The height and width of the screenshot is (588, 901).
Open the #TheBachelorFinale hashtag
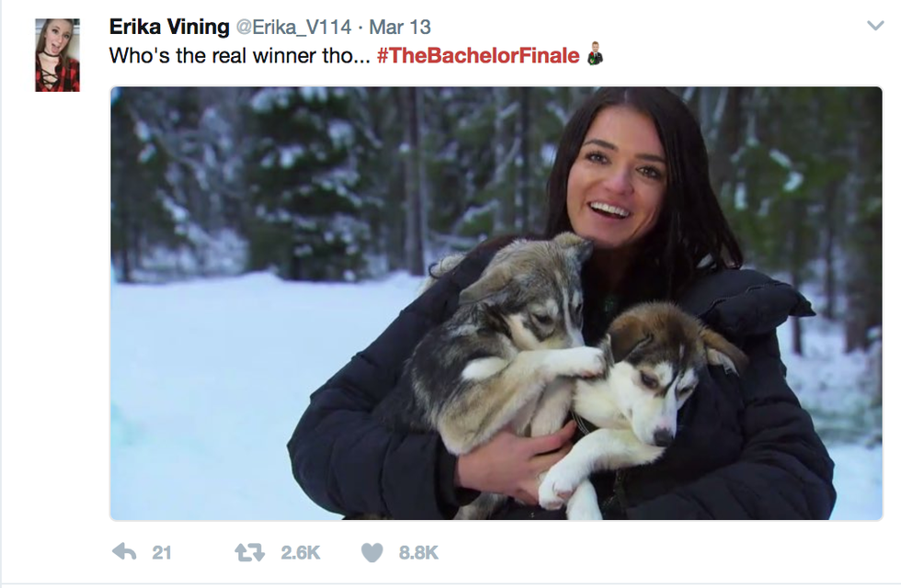[478, 55]
